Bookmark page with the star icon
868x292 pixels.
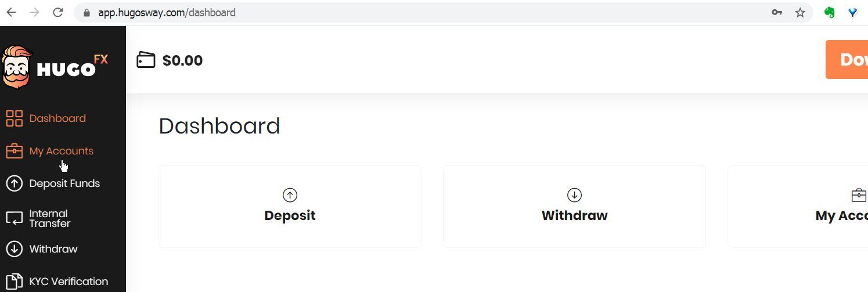800,12
